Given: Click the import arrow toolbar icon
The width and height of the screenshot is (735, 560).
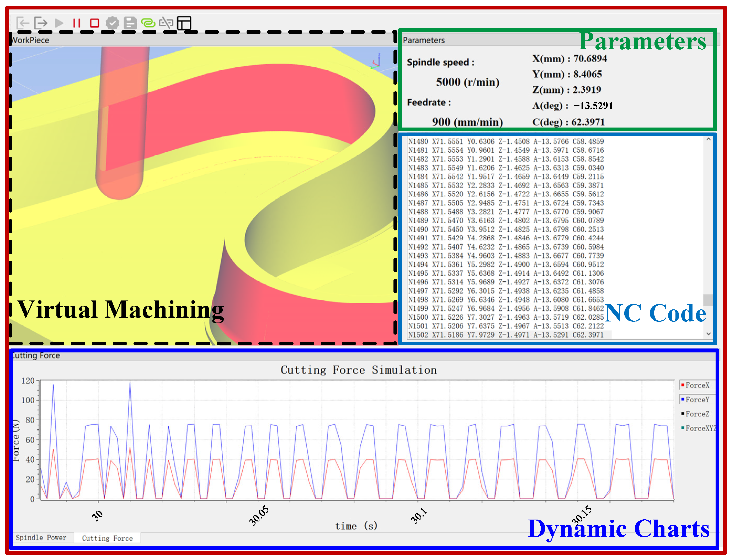Looking at the screenshot, I should [x=23, y=23].
